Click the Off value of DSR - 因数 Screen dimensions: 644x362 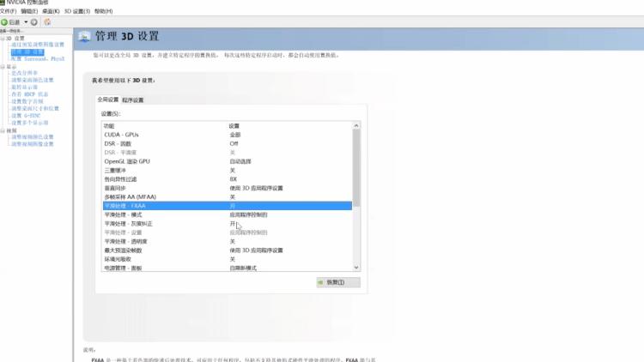pos(234,143)
